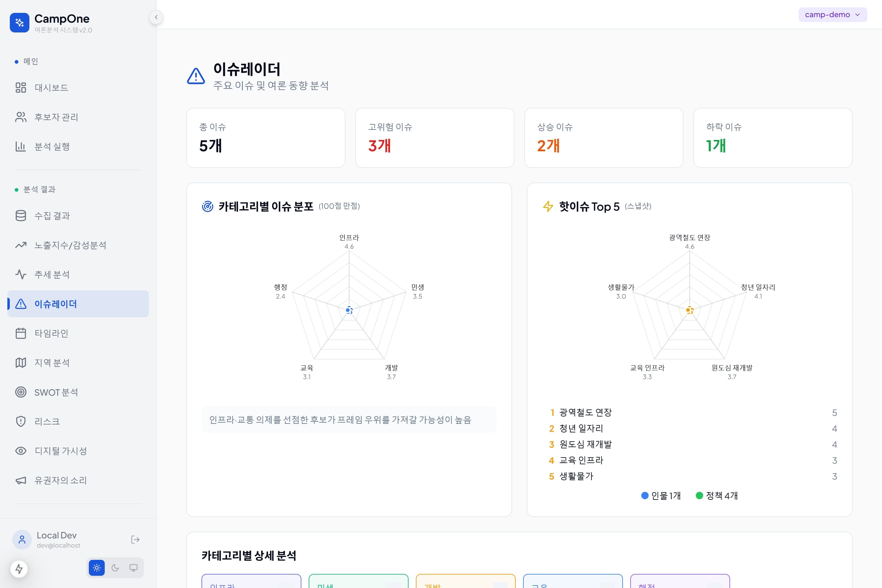
Task: Switch to light theme sun toggle
Action: tap(97, 568)
